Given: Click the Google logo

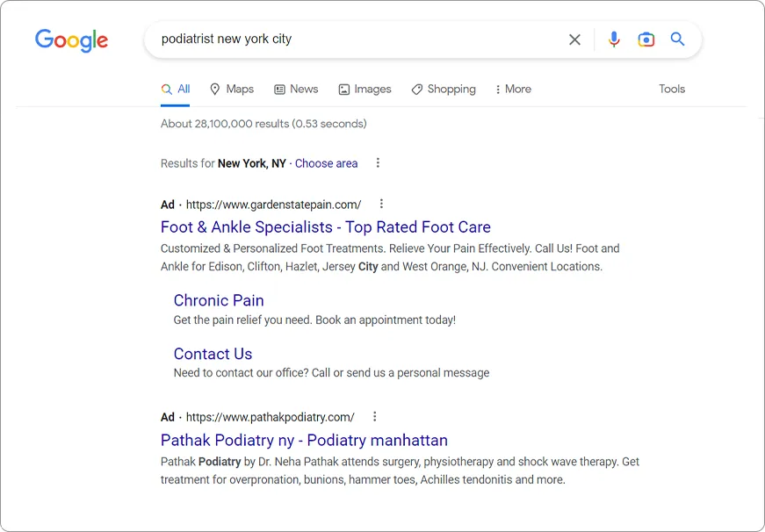Looking at the screenshot, I should click(71, 40).
